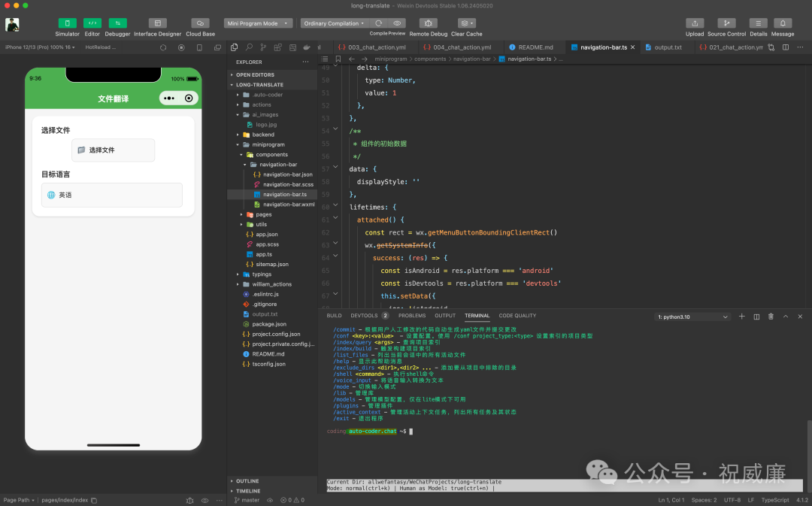Click the Preview eye icon

click(397, 23)
